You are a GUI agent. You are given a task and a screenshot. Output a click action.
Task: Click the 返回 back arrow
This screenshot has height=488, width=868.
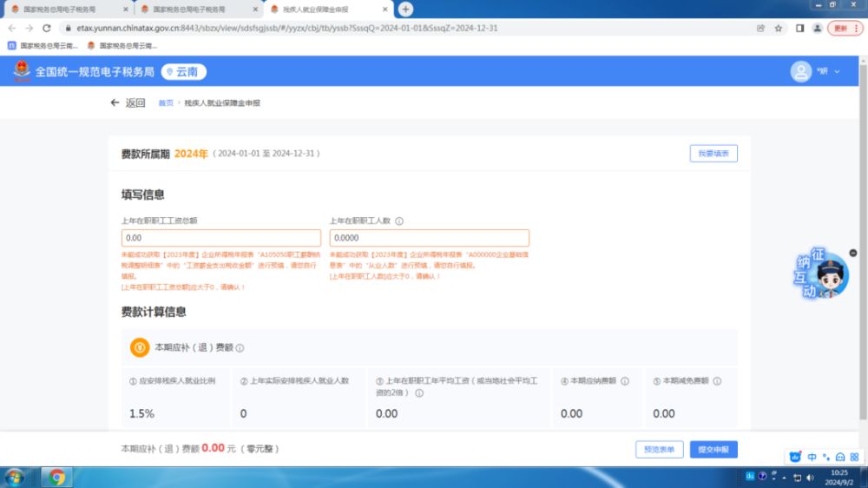[x=115, y=102]
